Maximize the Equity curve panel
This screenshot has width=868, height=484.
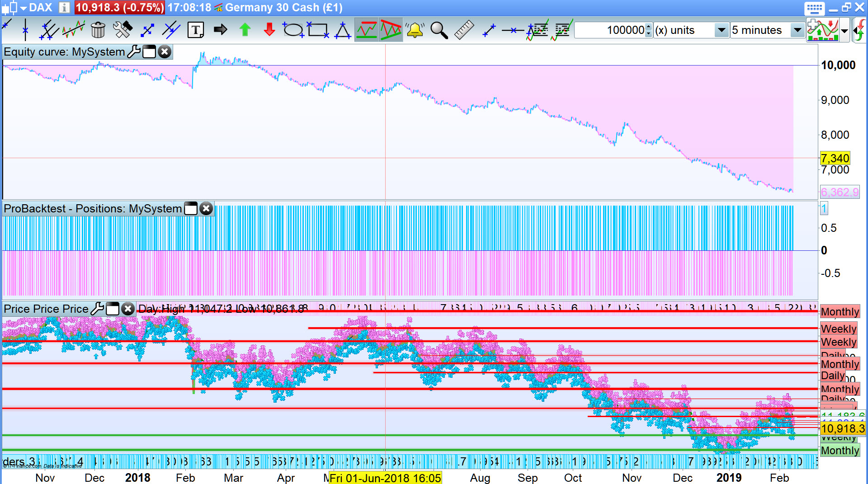[149, 52]
